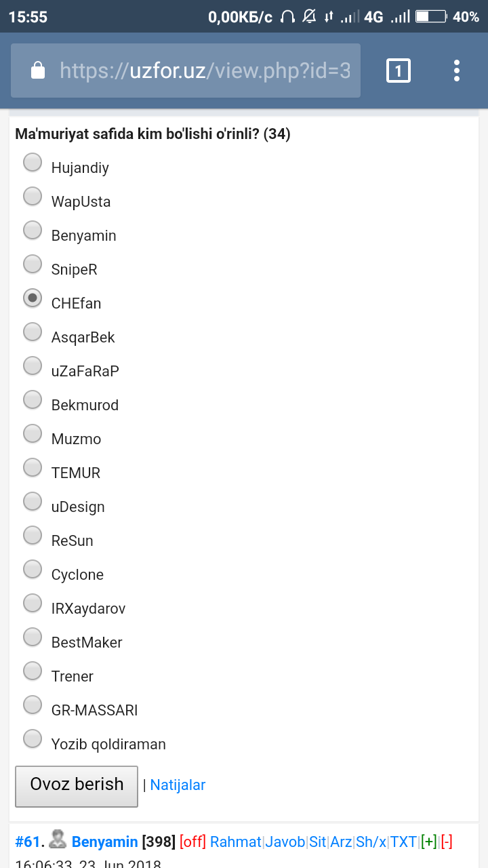Click the Rahmat link on post #61
The width and height of the screenshot is (488, 868).
(x=235, y=842)
